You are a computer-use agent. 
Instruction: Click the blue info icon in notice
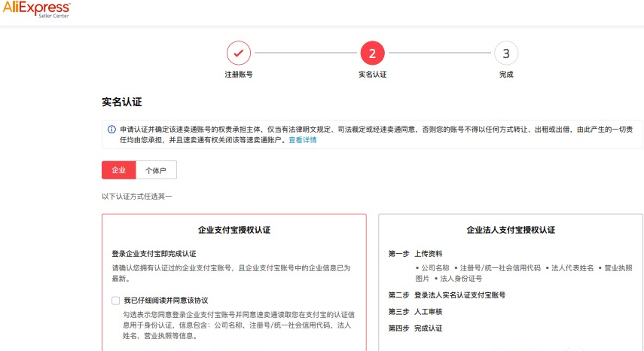111,130
